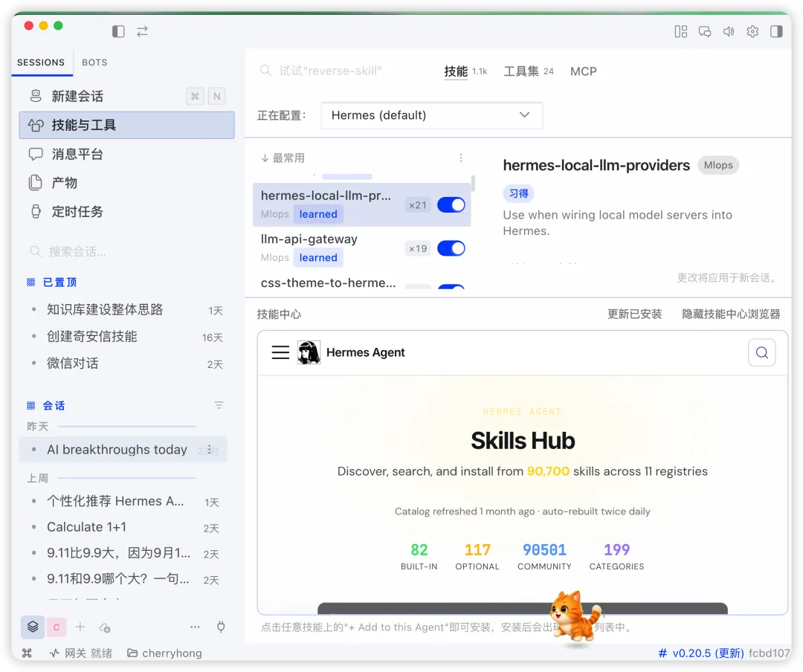Open 定时任务 in sidebar
This screenshot has width=803, height=672.
tap(126, 212)
